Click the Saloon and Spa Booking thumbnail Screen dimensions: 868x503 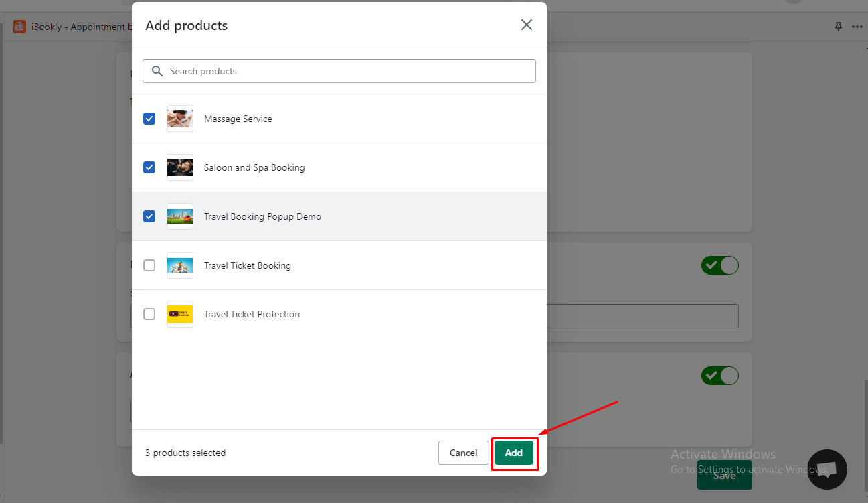180,167
